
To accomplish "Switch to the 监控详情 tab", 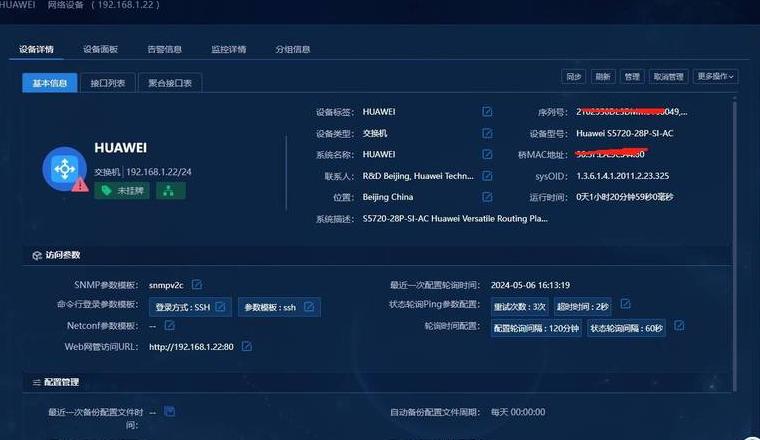I will pyautogui.click(x=229, y=49).
